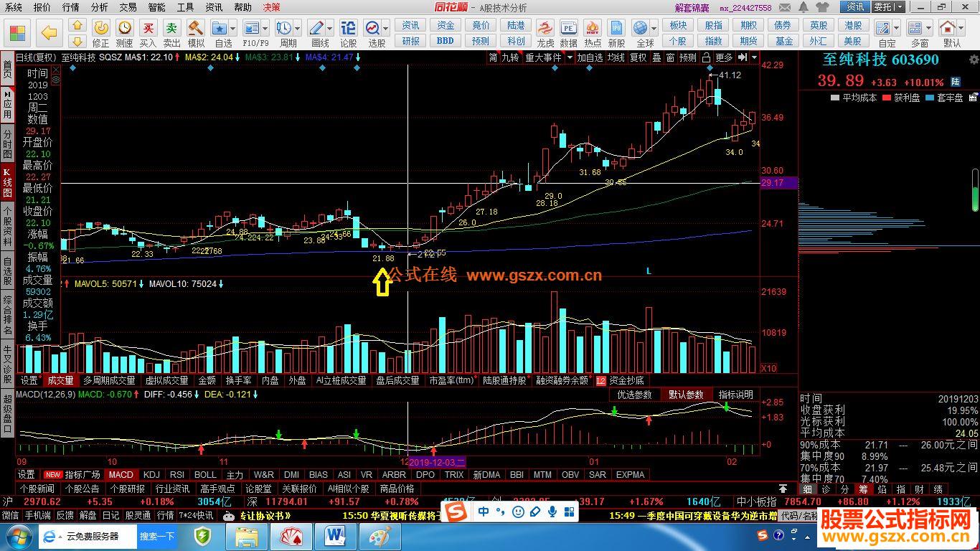Toggle the 简 simplified view
The width and height of the screenshot is (980, 551).
point(494,57)
